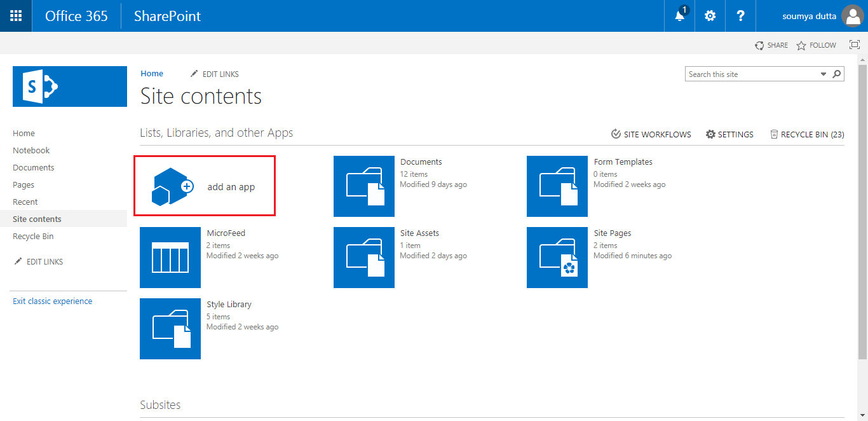Viewport: 868px width, 421px height.
Task: Click Exit classic experience link
Action: [52, 301]
